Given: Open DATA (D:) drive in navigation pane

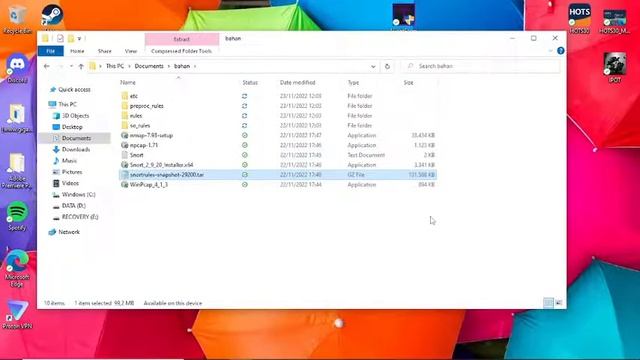Looking at the screenshot, I should click(x=73, y=206).
